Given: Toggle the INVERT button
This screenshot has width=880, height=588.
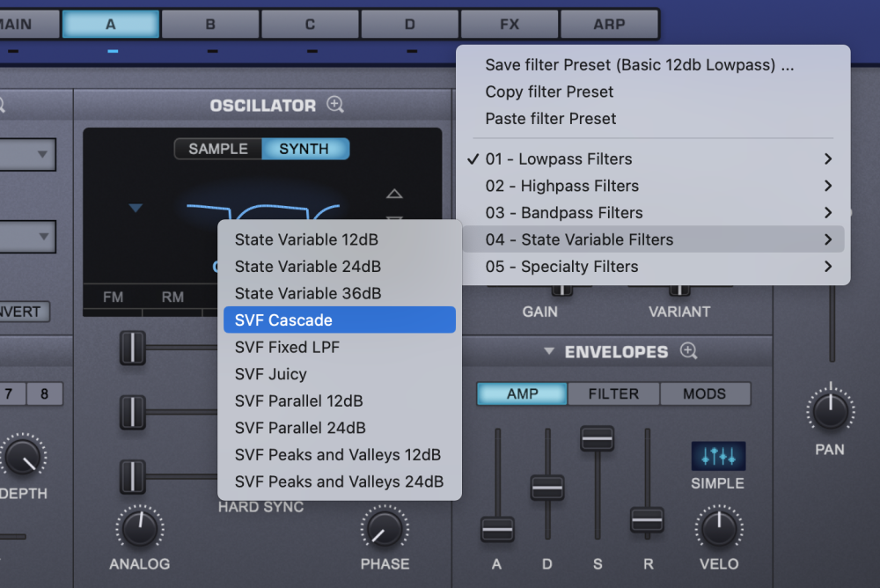Looking at the screenshot, I should click(x=25, y=312).
